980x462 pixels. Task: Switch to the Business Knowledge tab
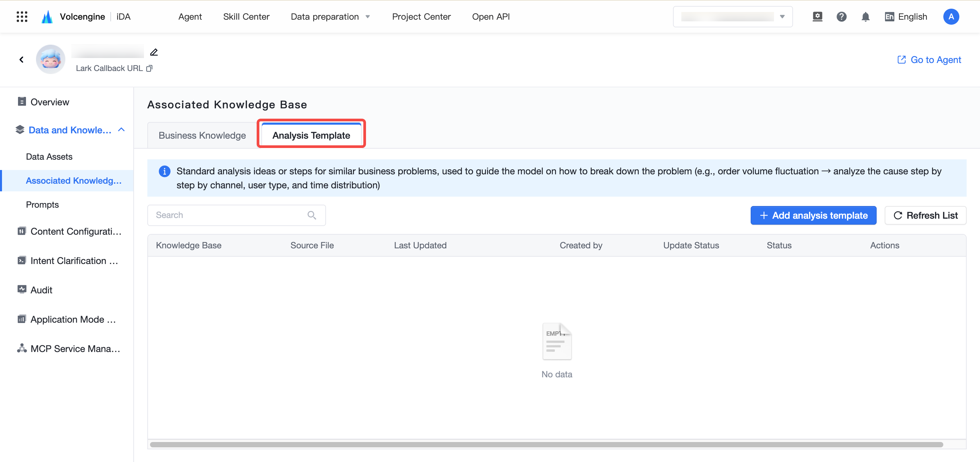pyautogui.click(x=202, y=135)
